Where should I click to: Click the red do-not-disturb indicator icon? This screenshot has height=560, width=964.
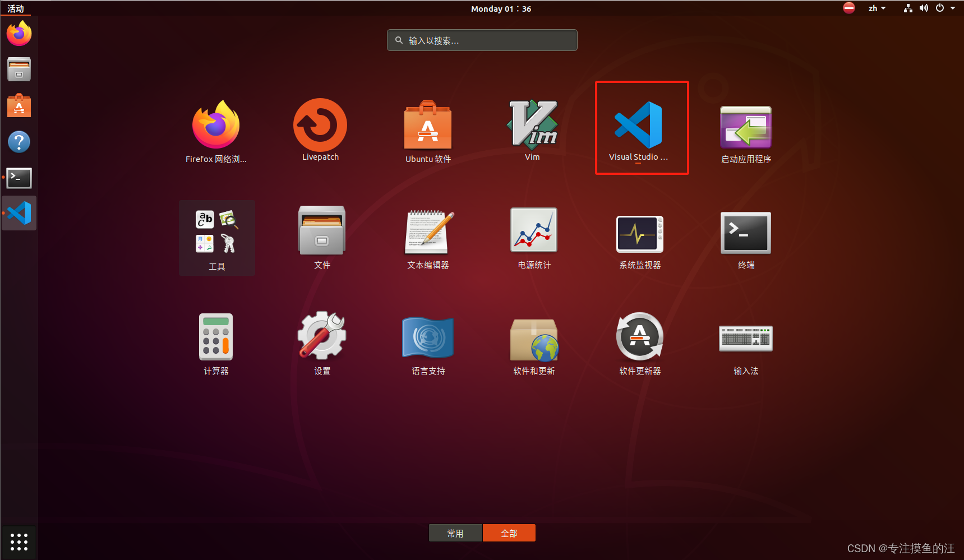849,8
